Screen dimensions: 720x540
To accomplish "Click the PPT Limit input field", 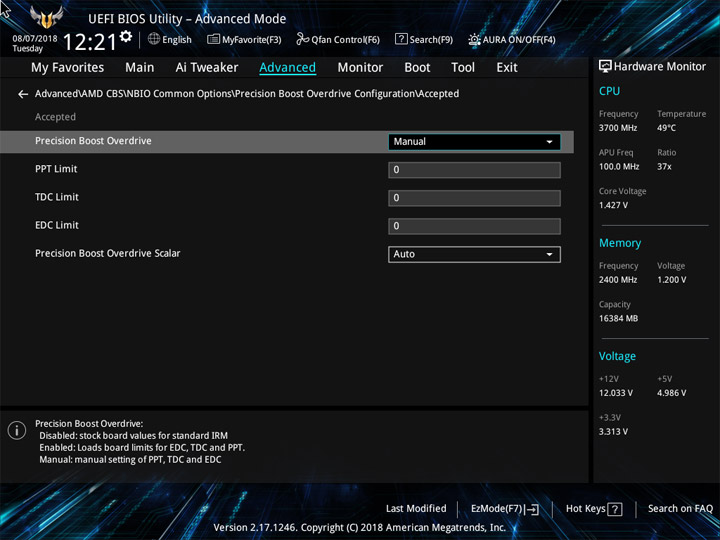I will [x=474, y=170].
